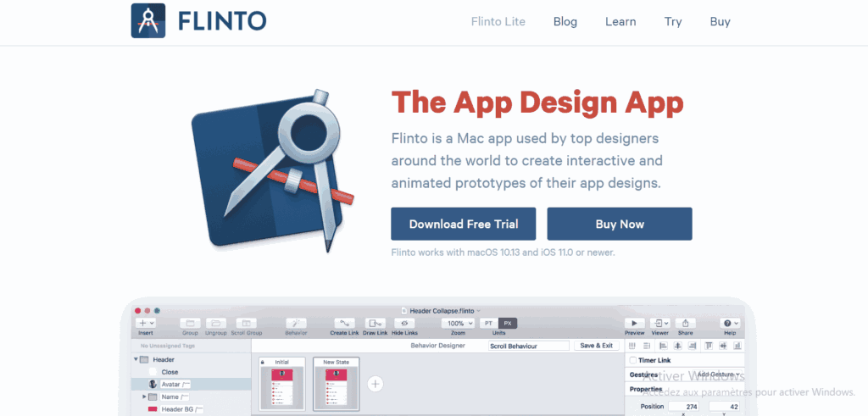The width and height of the screenshot is (868, 416).
Task: Select the New State thumbnail
Action: tap(337, 385)
